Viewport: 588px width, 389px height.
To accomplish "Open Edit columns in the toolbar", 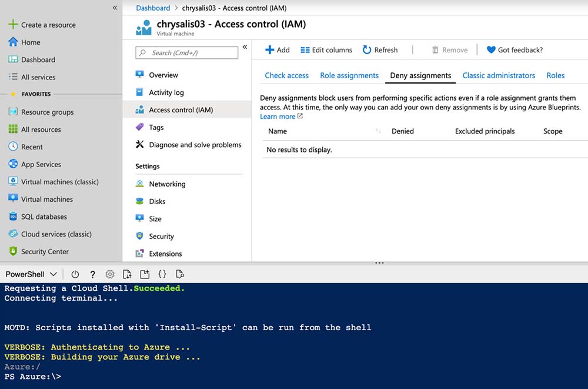I will click(x=326, y=50).
